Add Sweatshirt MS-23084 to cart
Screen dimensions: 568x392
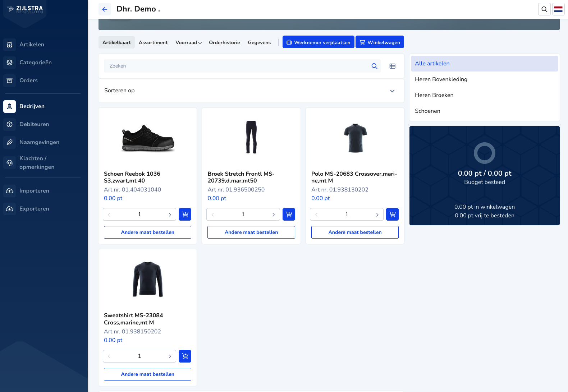pyautogui.click(x=185, y=356)
